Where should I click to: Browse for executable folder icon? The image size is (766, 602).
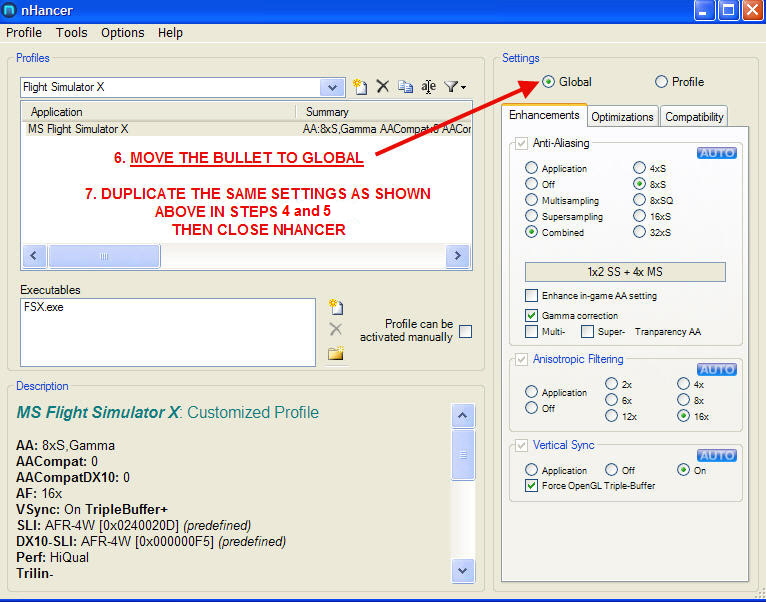[x=336, y=352]
